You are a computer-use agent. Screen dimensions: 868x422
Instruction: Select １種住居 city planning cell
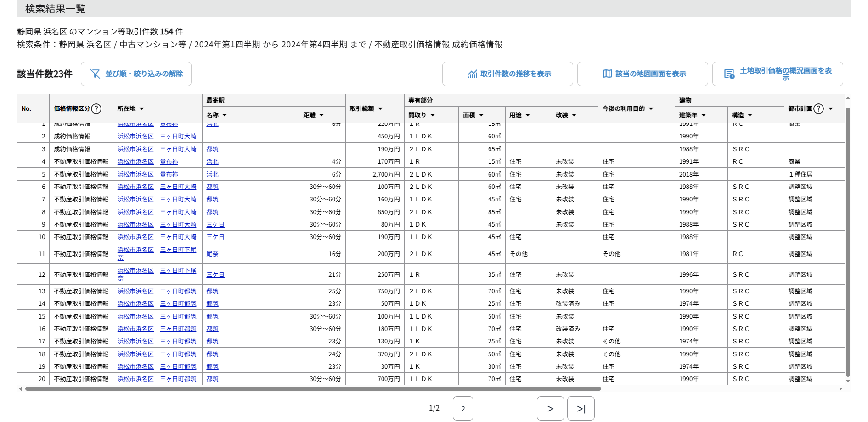pyautogui.click(x=814, y=175)
